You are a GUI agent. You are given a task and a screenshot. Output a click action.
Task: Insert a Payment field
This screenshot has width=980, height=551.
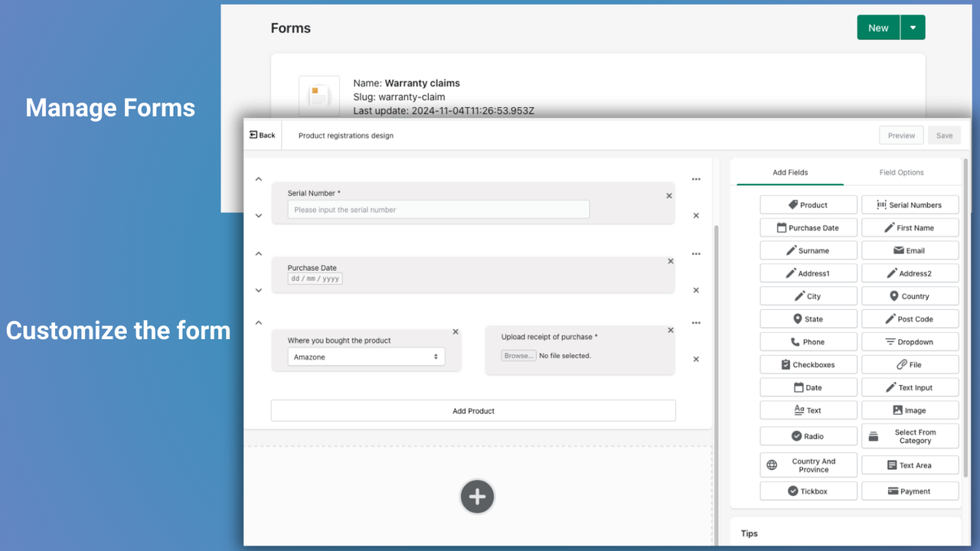click(x=910, y=491)
